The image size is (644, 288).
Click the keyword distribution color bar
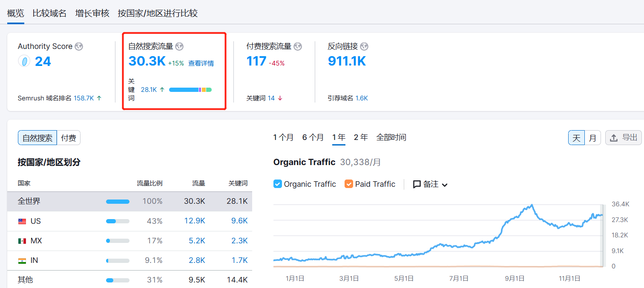[x=190, y=90]
